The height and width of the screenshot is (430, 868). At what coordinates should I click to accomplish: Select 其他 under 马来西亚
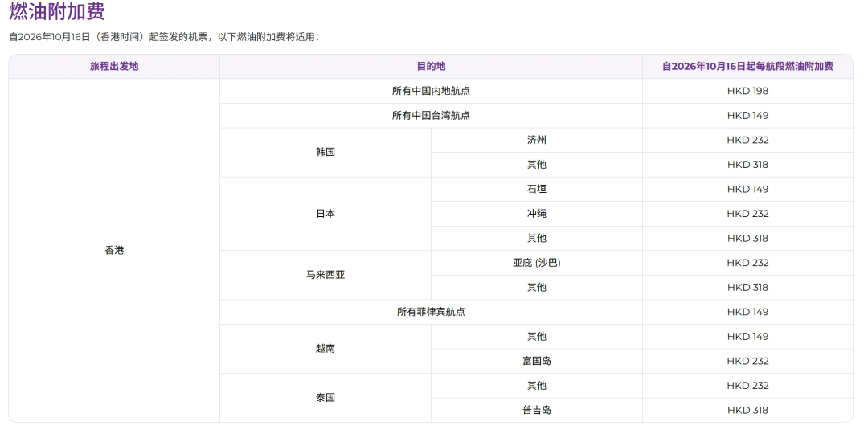pyautogui.click(x=536, y=287)
